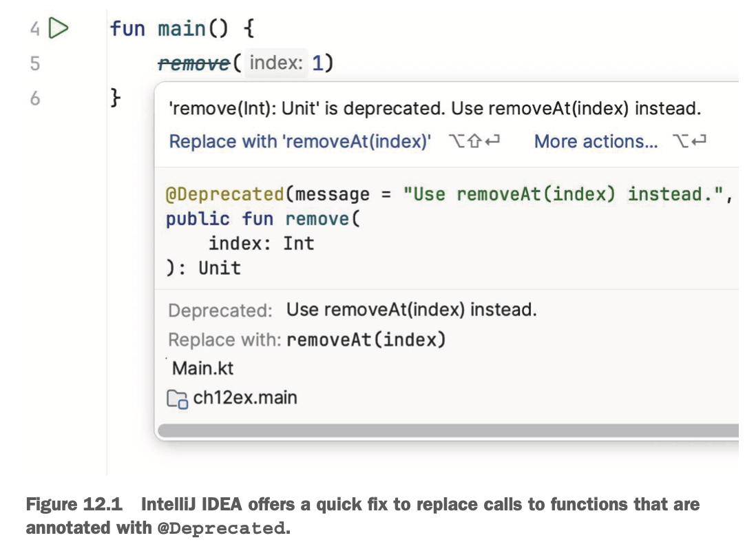The width and height of the screenshot is (756, 551).
Task: Select the @Deprecated annotation text
Action: (227, 194)
